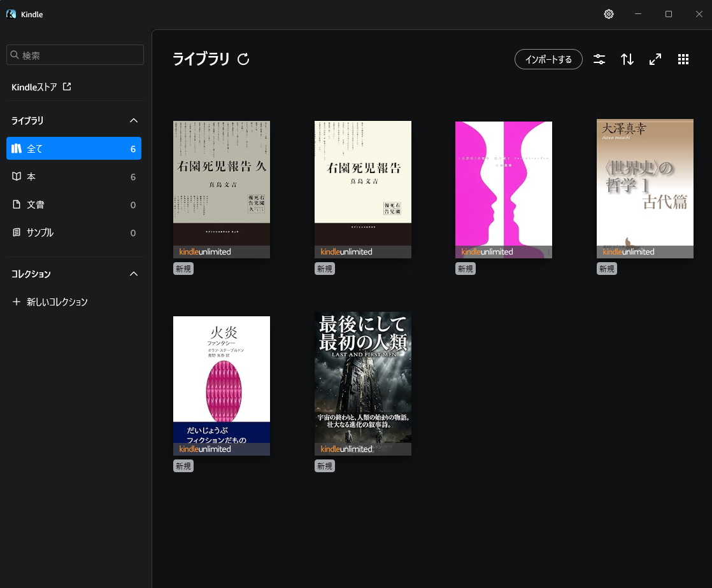
Task: Click the コレクション section label
Action: (x=31, y=274)
